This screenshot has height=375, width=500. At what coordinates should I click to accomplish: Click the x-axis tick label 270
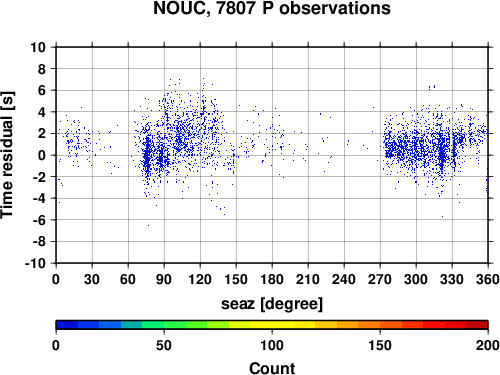380,279
